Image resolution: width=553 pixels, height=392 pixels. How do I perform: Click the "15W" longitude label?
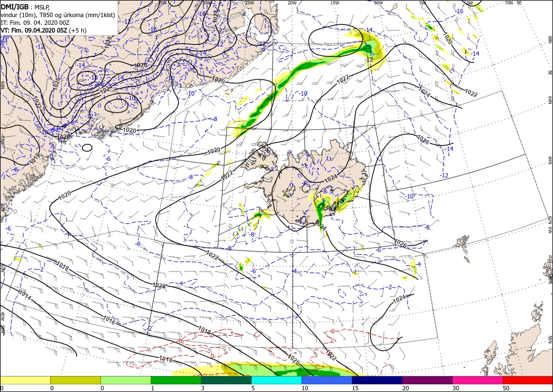(335, 3)
